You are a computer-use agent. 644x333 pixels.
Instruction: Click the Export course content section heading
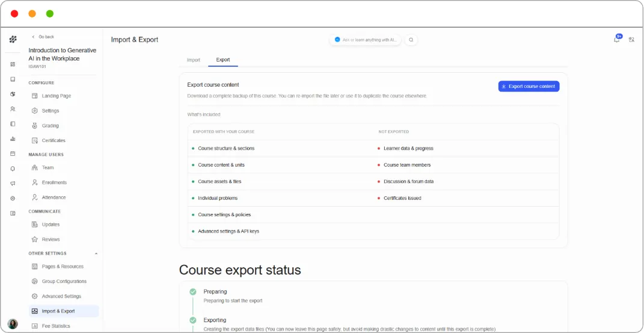[x=213, y=85]
